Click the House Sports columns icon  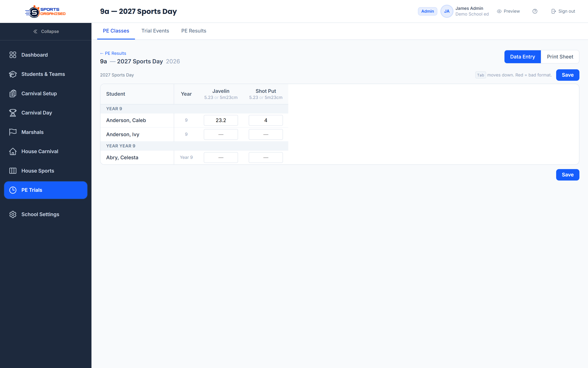pyautogui.click(x=13, y=171)
